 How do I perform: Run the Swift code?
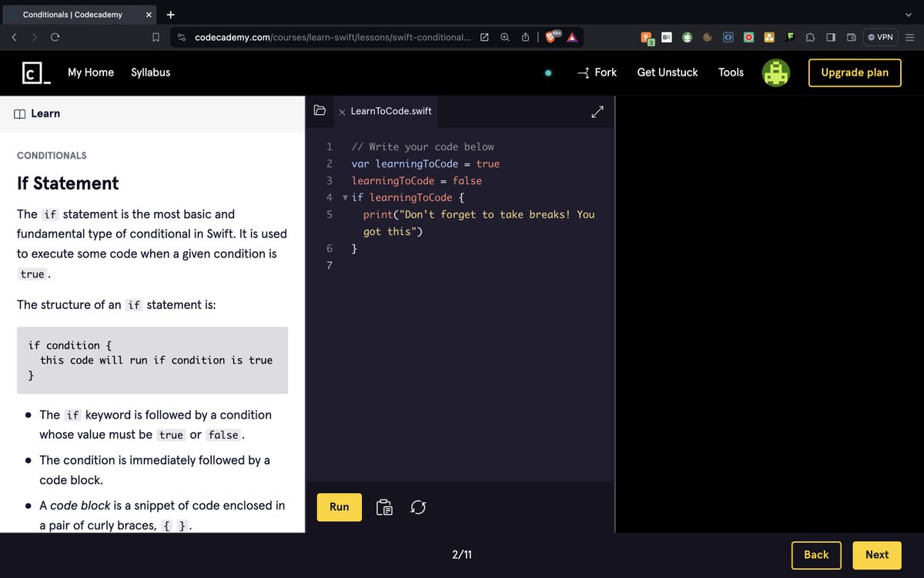coord(339,507)
